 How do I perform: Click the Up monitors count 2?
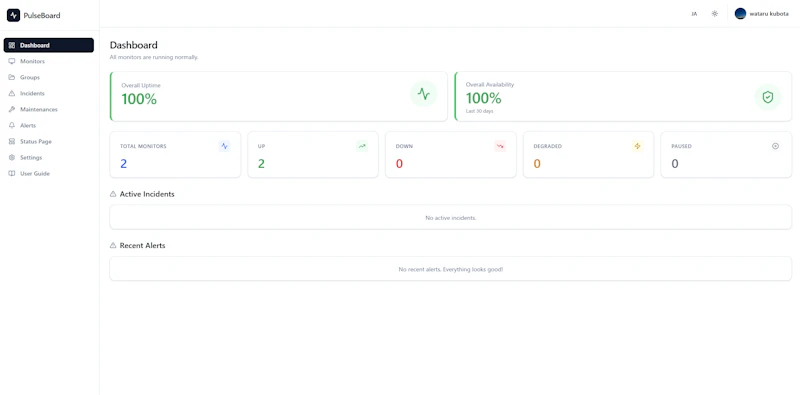point(261,164)
